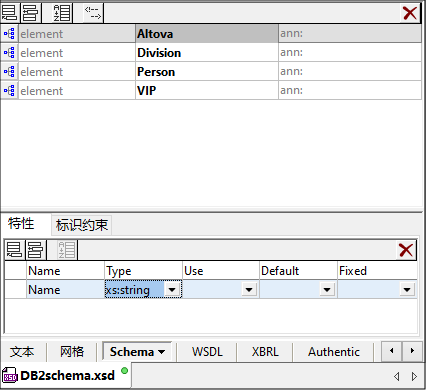Open the Use column dropdown
426x390 pixels.
(x=249, y=289)
